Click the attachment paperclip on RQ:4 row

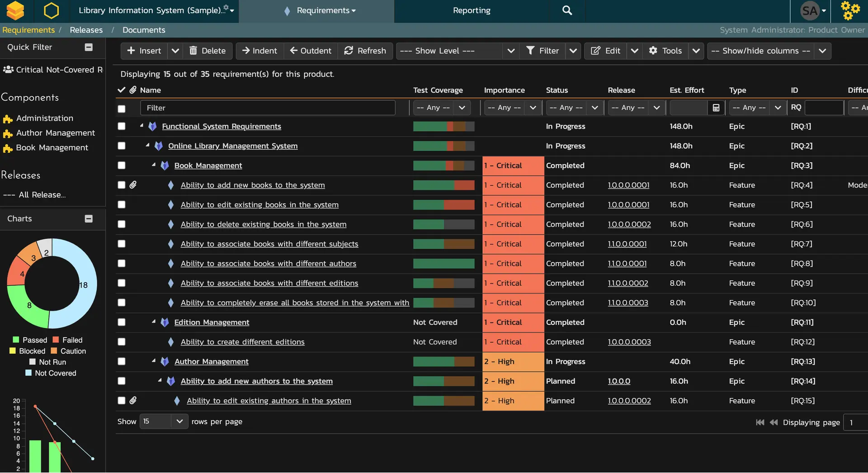point(133,185)
